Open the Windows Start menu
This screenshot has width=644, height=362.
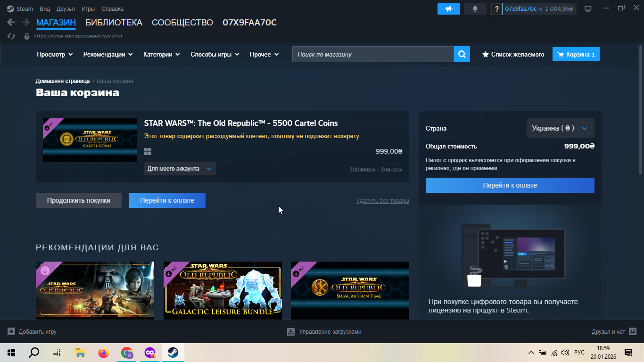(11, 353)
